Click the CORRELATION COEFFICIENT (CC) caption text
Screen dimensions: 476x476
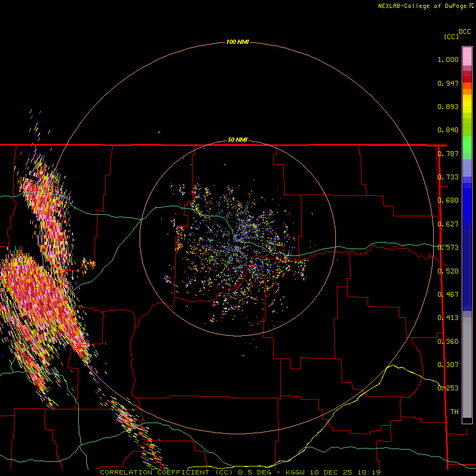167,472
